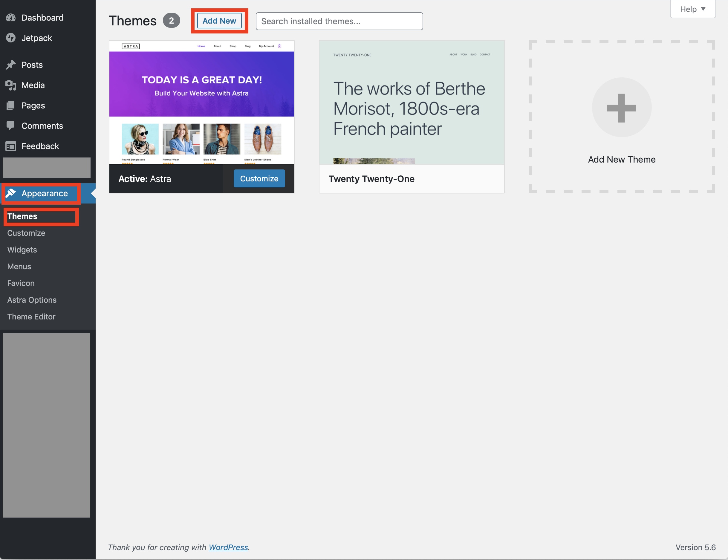728x560 pixels.
Task: Click the blue Customize button for Astra
Action: (259, 179)
